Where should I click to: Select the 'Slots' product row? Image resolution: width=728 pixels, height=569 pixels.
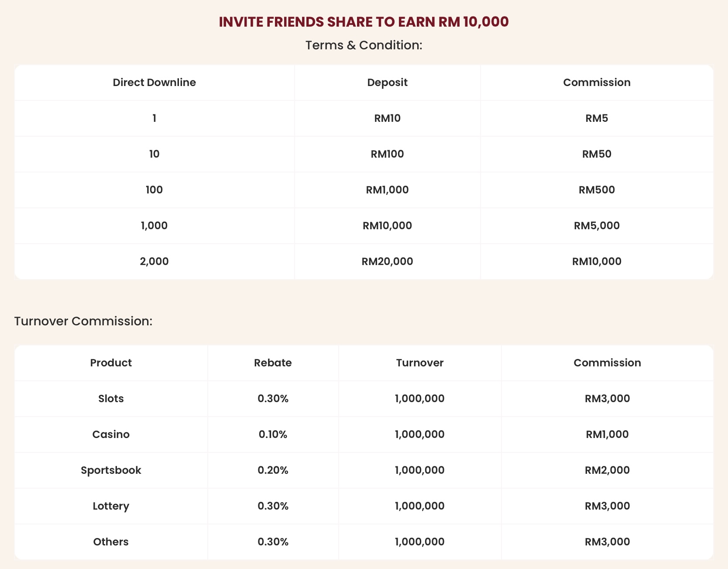111,399
